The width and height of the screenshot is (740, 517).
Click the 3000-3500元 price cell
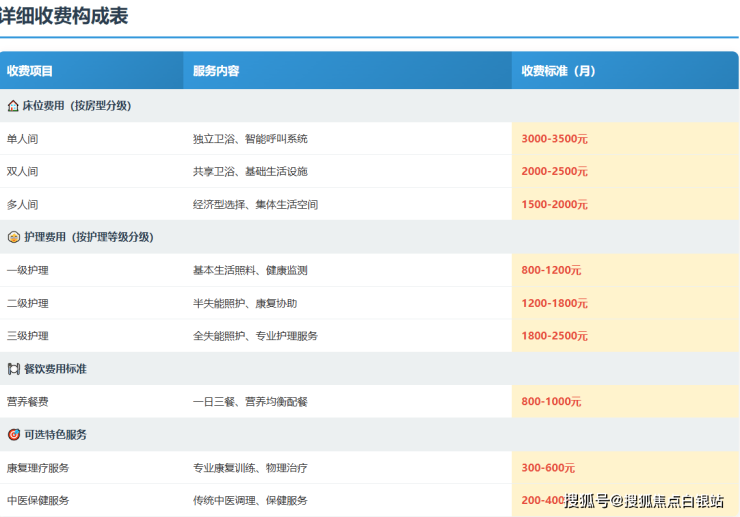(x=554, y=139)
